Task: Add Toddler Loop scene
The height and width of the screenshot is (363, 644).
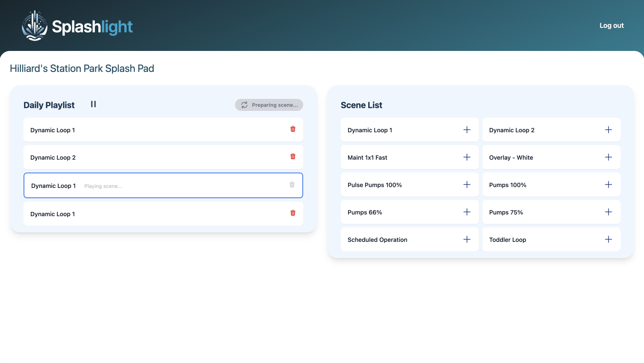Action: pyautogui.click(x=608, y=239)
